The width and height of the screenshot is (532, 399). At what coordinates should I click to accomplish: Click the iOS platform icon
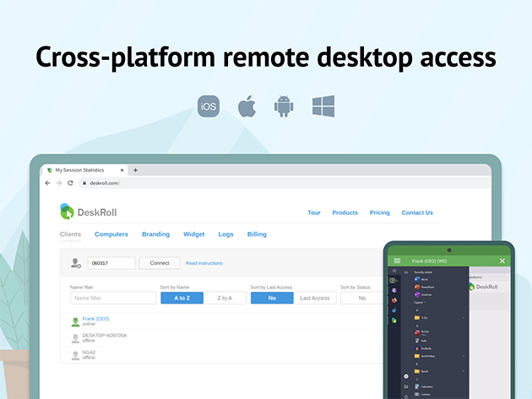click(209, 106)
